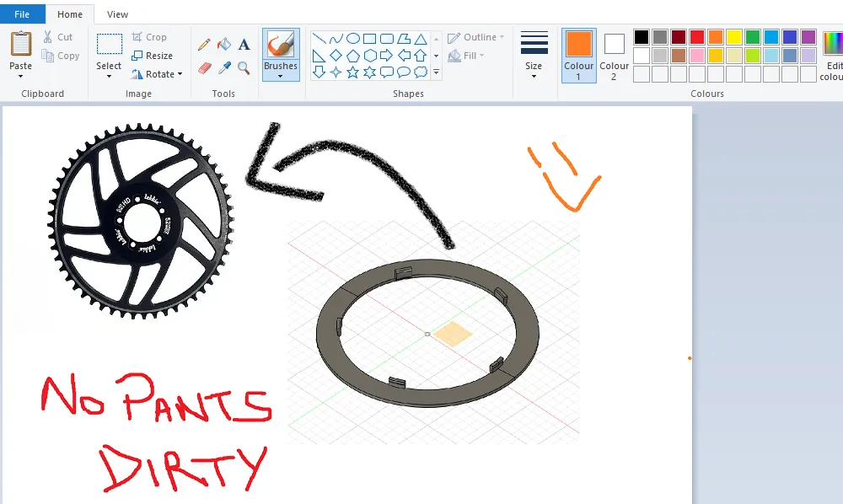Click the Copy button
843x504 pixels.
tap(61, 56)
